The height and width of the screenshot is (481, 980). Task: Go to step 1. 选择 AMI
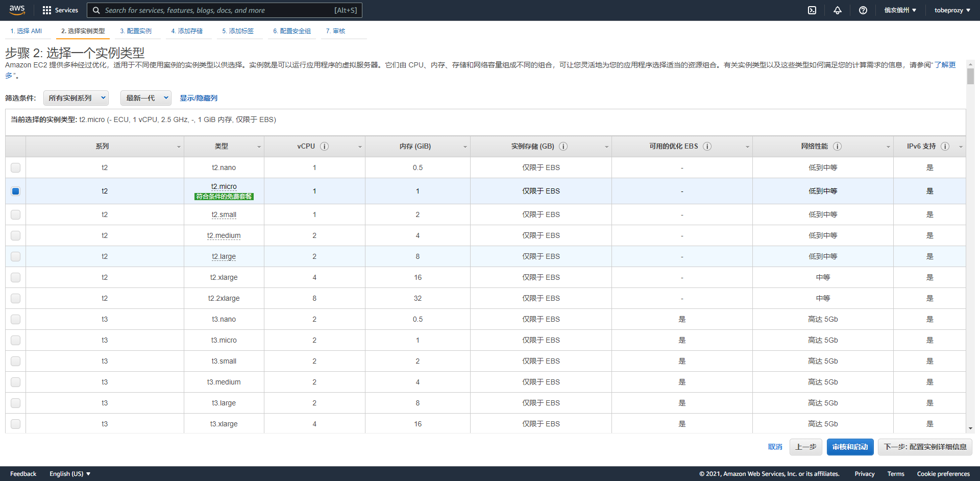coord(27,31)
